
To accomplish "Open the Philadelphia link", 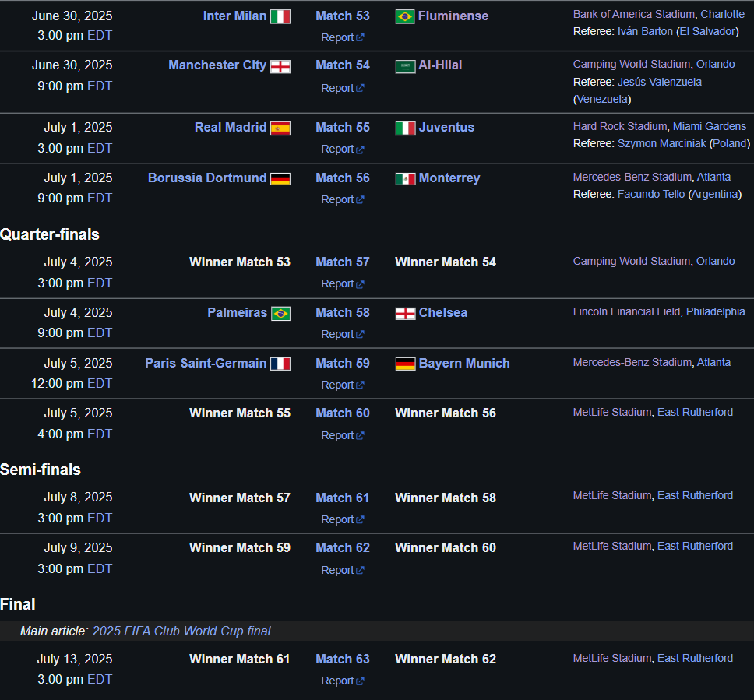I will pyautogui.click(x=716, y=311).
